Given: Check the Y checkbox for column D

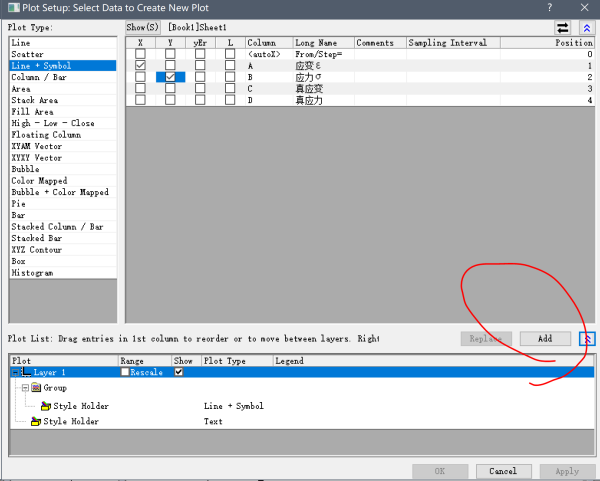Looking at the screenshot, I should 170,100.
